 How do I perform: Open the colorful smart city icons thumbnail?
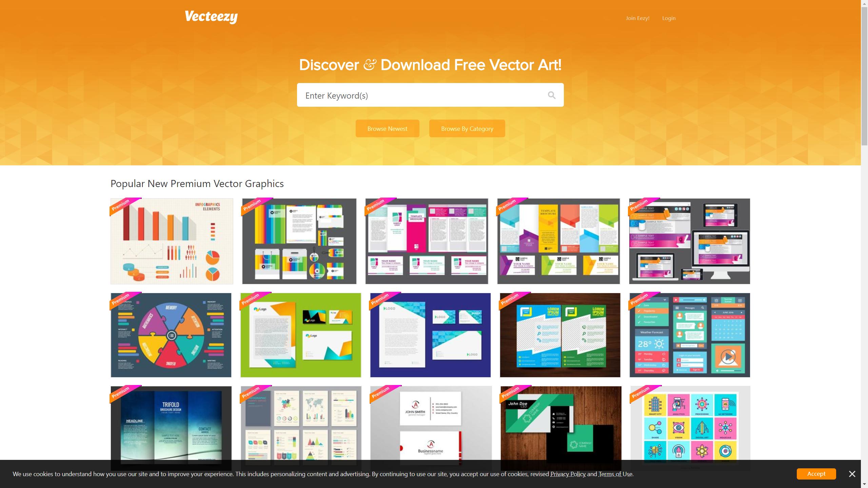(690, 424)
